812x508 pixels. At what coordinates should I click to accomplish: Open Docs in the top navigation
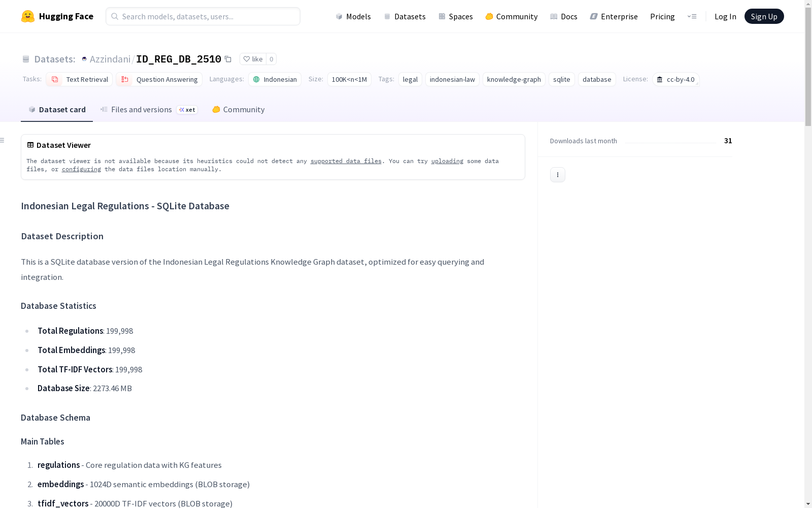click(x=564, y=16)
